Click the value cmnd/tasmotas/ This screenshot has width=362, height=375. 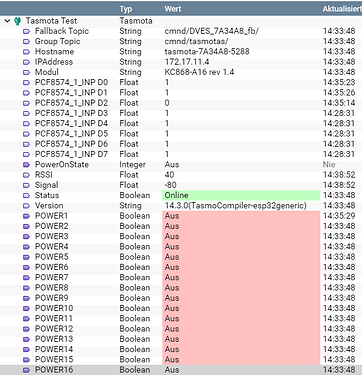[196, 42]
